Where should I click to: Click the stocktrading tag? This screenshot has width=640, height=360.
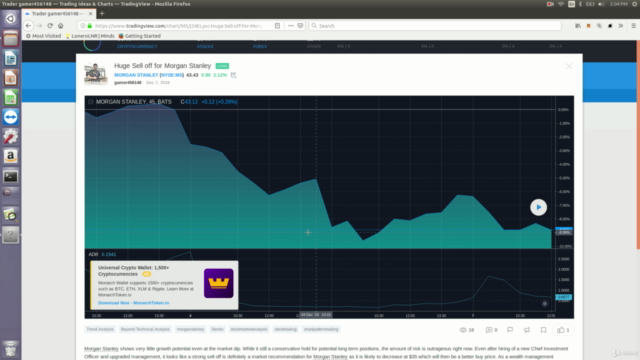[x=285, y=329]
